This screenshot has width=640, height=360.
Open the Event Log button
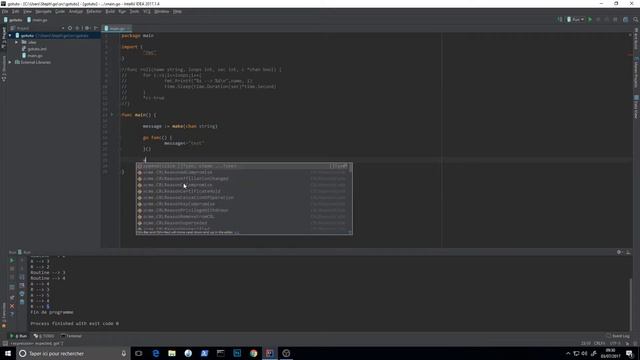(x=618, y=336)
